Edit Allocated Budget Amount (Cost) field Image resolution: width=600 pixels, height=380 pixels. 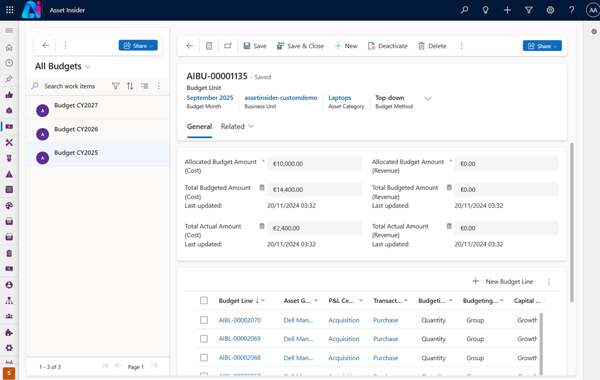pos(315,164)
